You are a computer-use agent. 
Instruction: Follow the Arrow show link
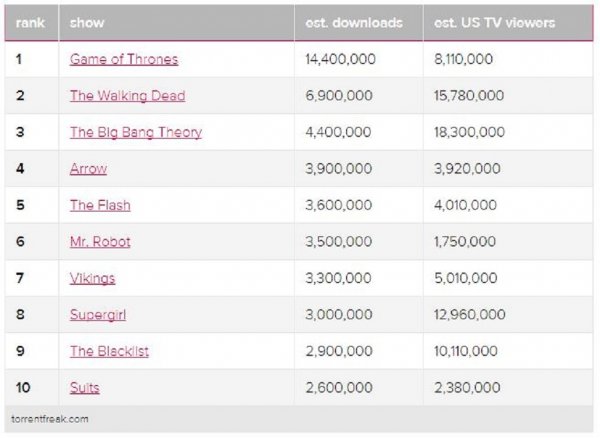click(x=88, y=169)
